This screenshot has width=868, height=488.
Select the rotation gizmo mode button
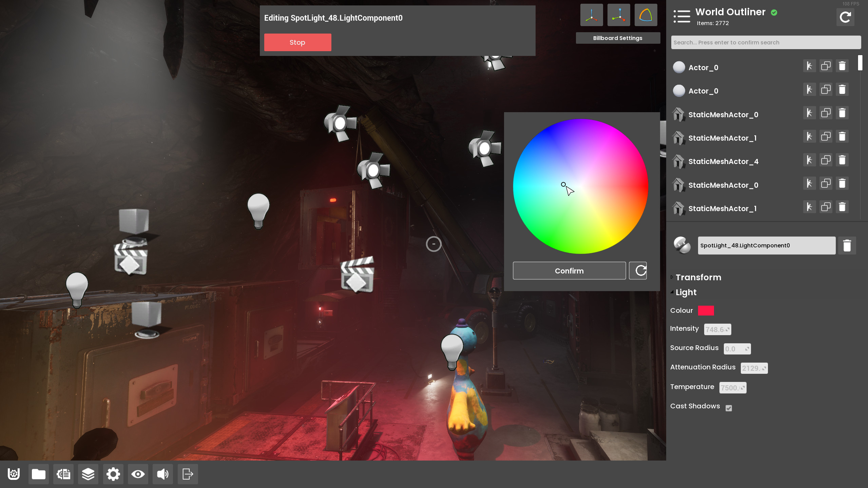click(x=645, y=15)
